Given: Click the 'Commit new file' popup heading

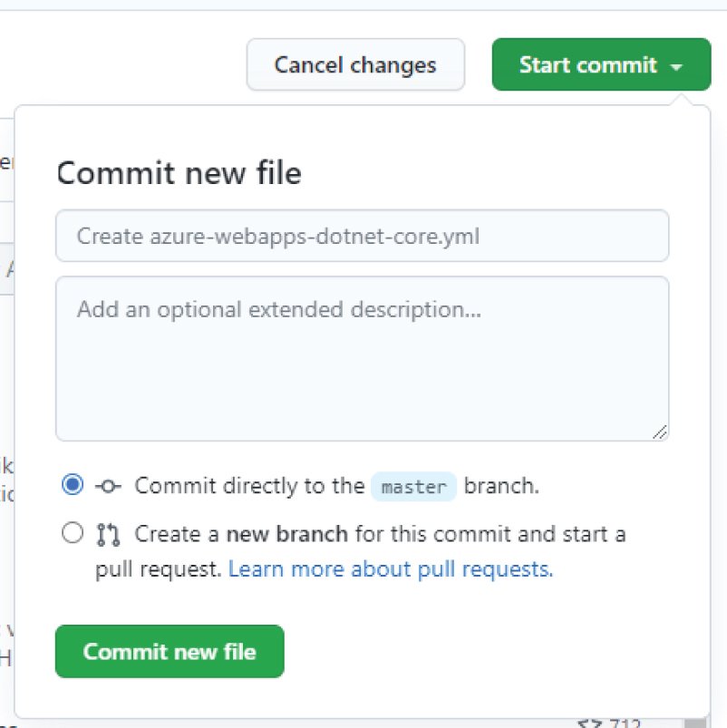Looking at the screenshot, I should click(179, 173).
